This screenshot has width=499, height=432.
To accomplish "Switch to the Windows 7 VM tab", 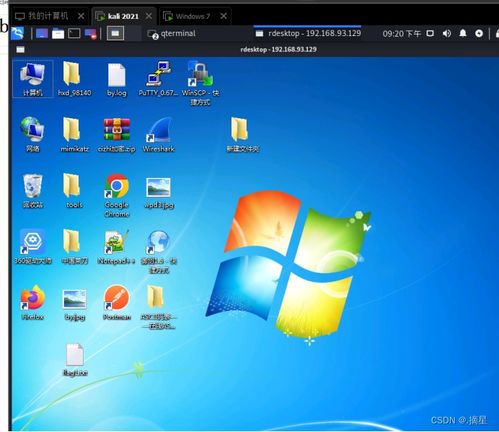I will point(193,16).
